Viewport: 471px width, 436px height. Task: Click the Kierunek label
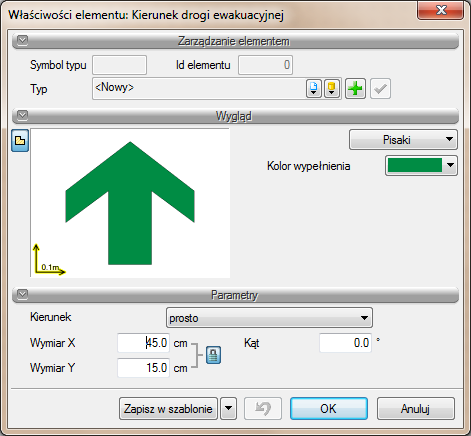51,317
